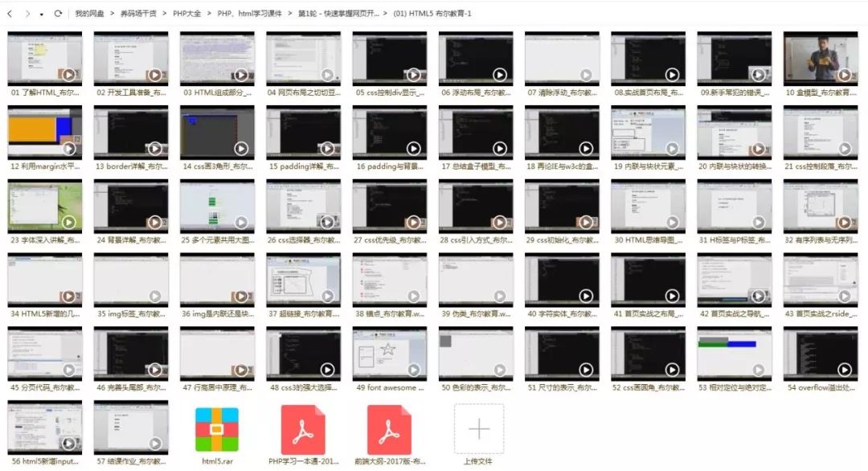
Task: Open the PHP学习一本通 PDF file
Action: (x=303, y=430)
